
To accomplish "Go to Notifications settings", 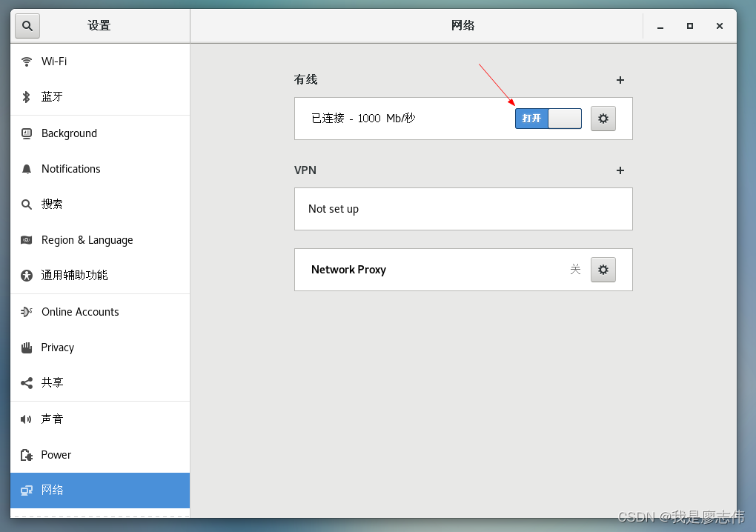I will tap(100, 169).
